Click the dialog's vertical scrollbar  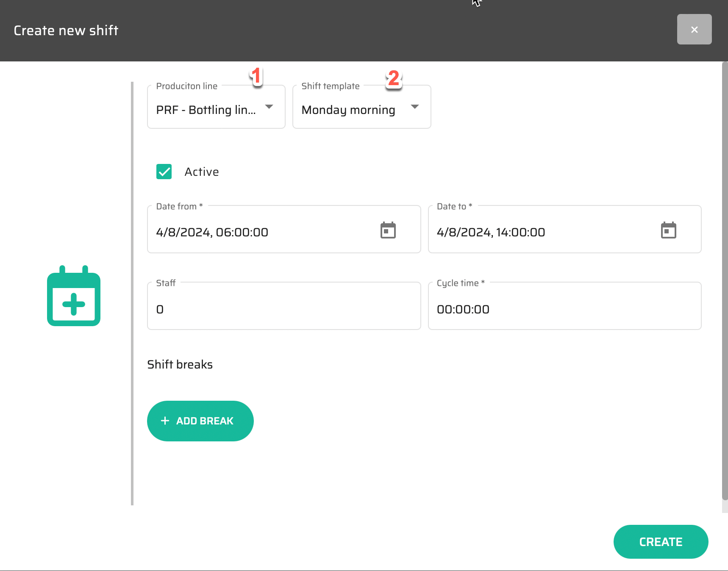pos(725,280)
